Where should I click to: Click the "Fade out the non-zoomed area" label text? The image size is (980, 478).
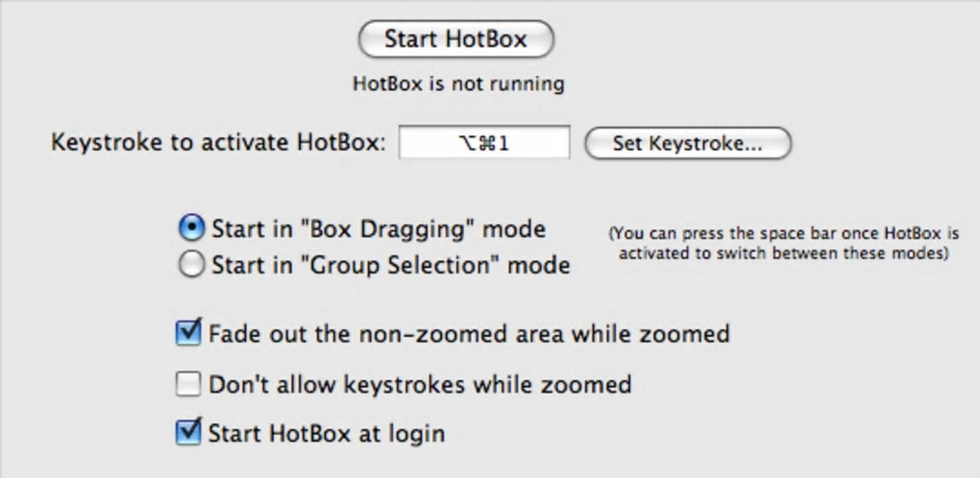[469, 334]
